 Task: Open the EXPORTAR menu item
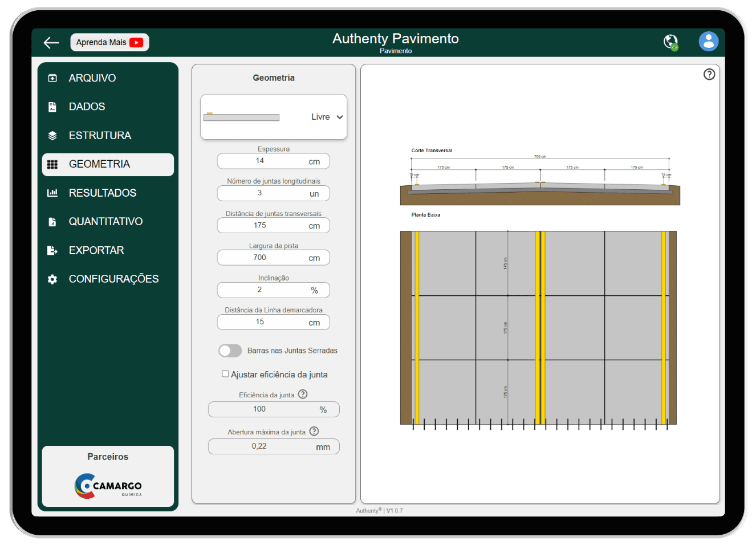108,250
